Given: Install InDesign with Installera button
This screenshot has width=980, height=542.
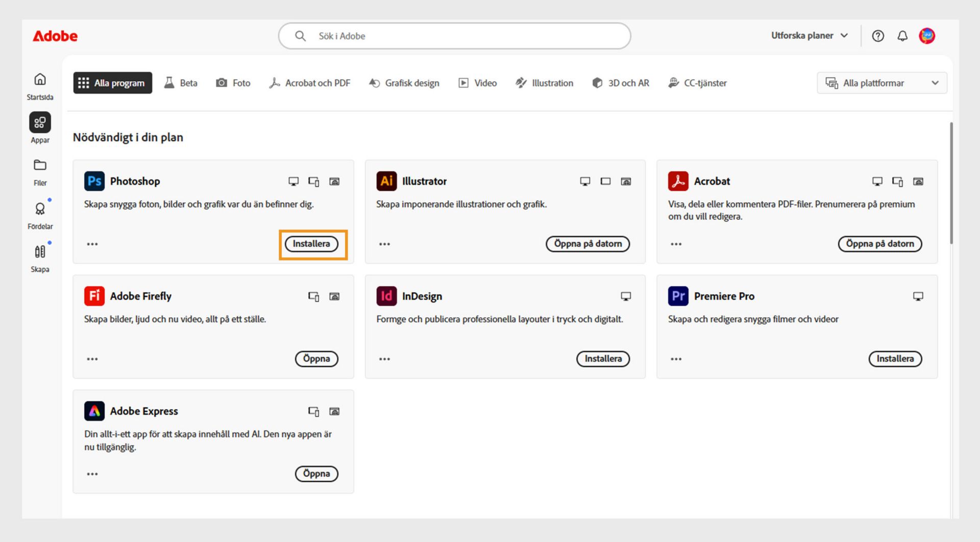Looking at the screenshot, I should pos(603,359).
